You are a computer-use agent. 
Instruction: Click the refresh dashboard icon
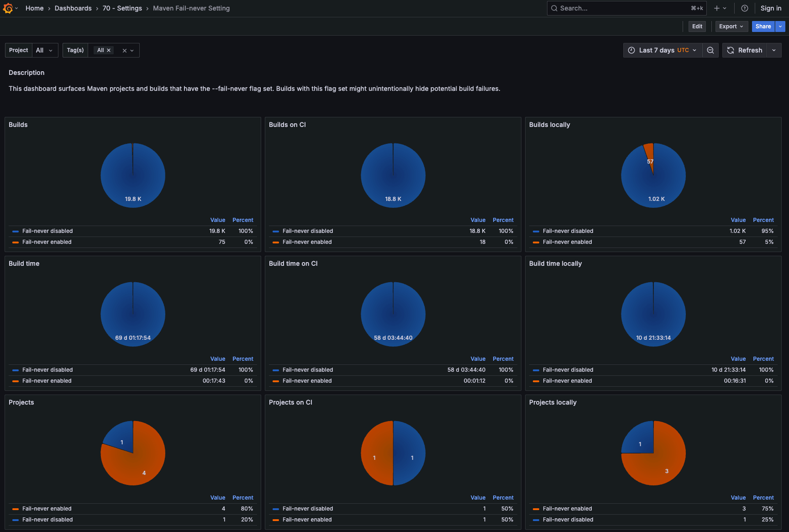pyautogui.click(x=731, y=50)
